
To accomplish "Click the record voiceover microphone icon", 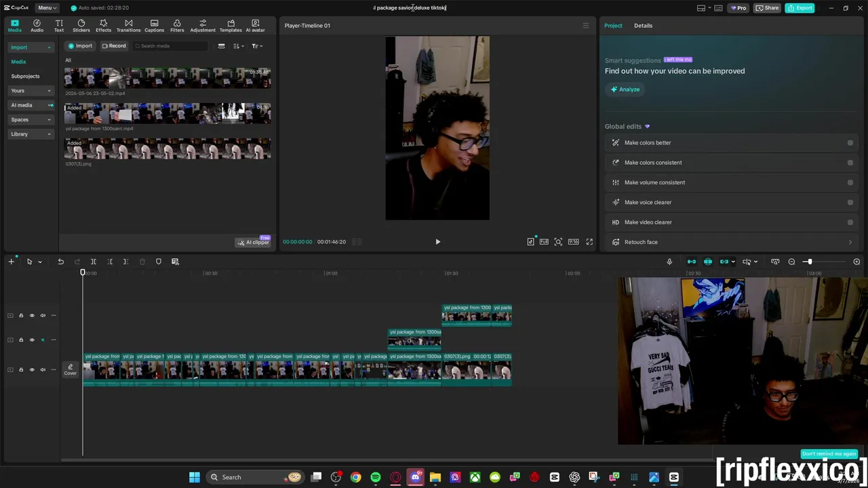I will (x=669, y=262).
